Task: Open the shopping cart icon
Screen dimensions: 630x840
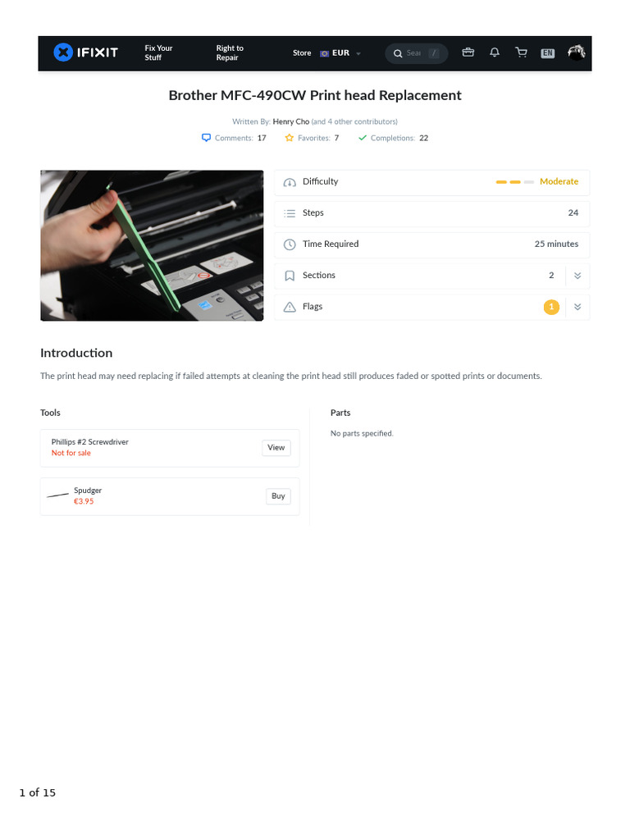Action: [x=521, y=52]
